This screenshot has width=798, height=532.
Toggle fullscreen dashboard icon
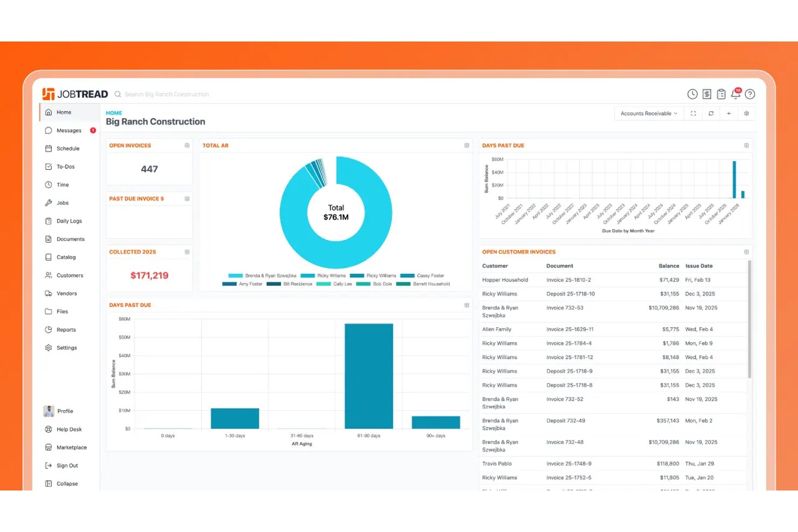[x=693, y=113]
